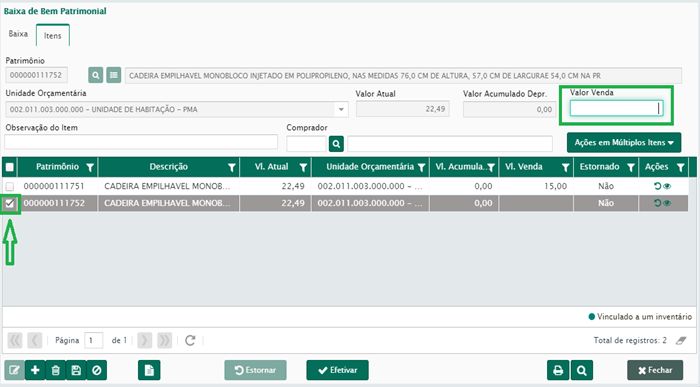Viewport: 700px width, 387px height.
Task: Expand Ações em Múltiplos Itens menu
Action: (624, 143)
